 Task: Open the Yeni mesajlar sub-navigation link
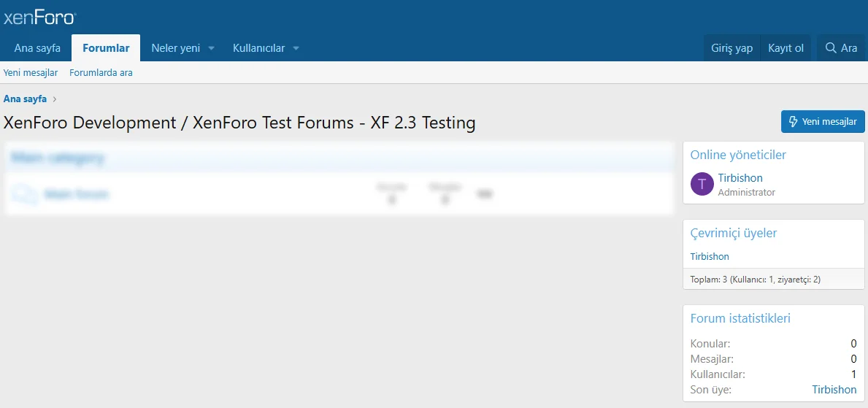(31, 73)
